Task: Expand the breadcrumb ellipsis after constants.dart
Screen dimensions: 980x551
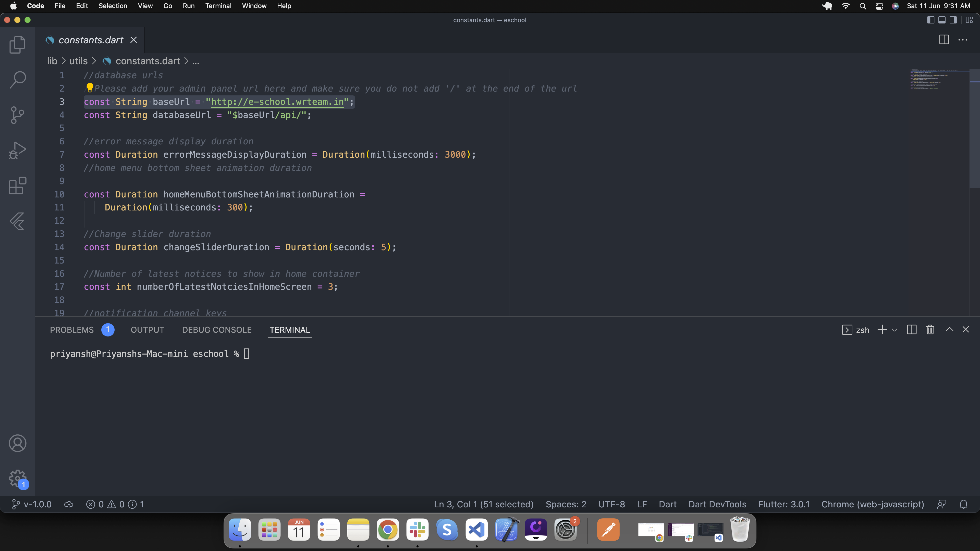Action: coord(195,61)
